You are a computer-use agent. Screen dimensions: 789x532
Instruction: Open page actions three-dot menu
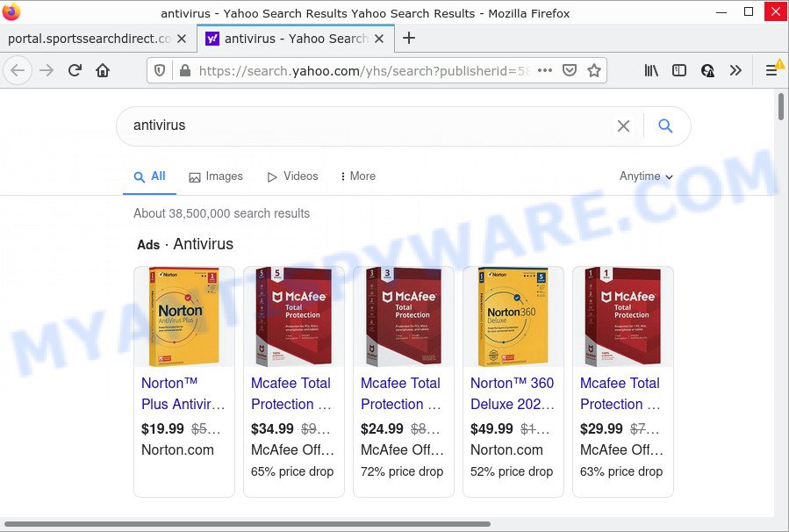[545, 70]
